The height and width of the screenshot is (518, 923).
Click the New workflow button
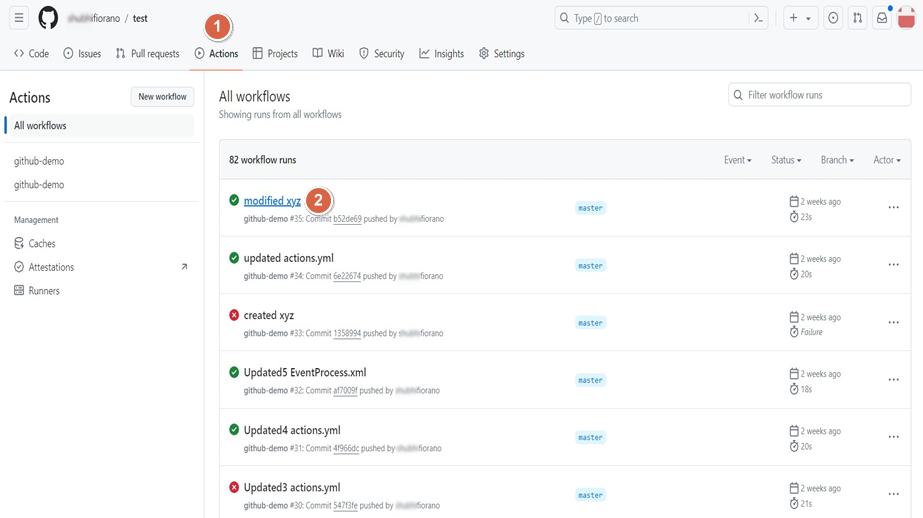point(162,97)
